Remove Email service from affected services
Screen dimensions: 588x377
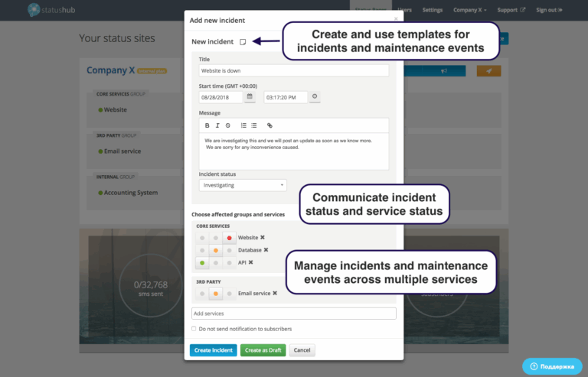tap(273, 293)
